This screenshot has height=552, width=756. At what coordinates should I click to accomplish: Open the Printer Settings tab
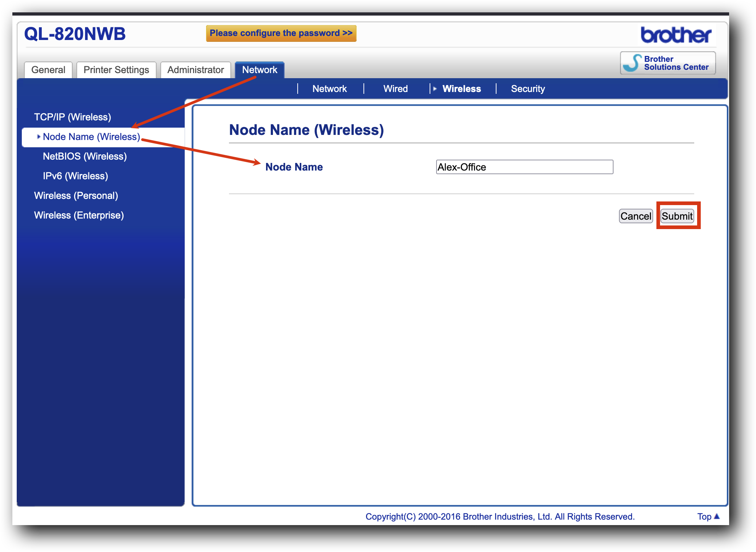point(116,70)
